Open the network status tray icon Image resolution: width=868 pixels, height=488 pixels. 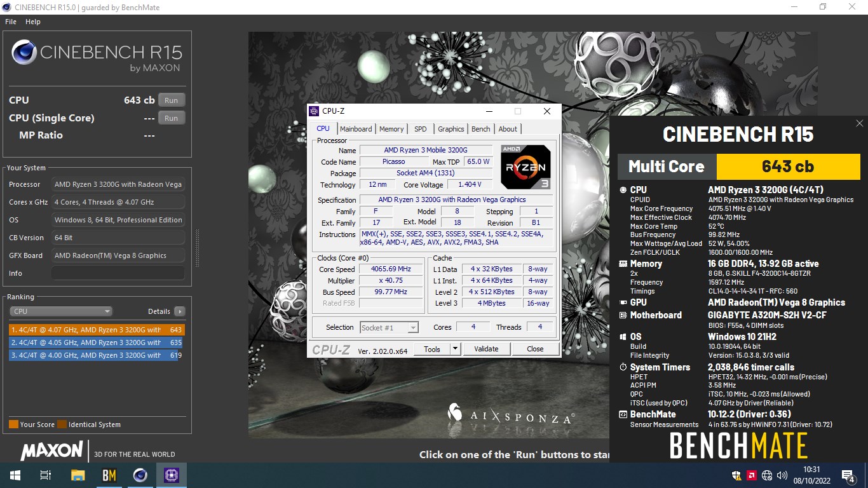pyautogui.click(x=767, y=475)
